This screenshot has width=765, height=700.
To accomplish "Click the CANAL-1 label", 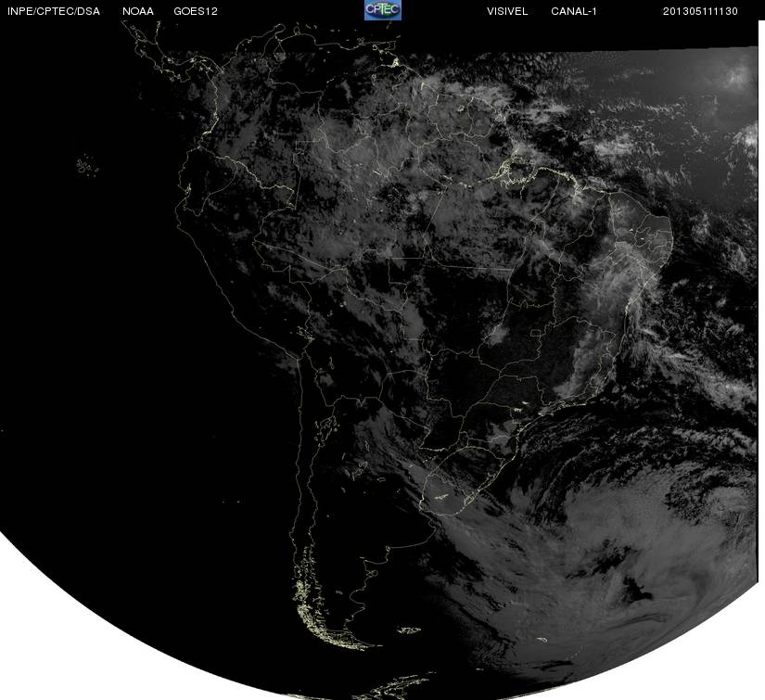I will pos(574,11).
